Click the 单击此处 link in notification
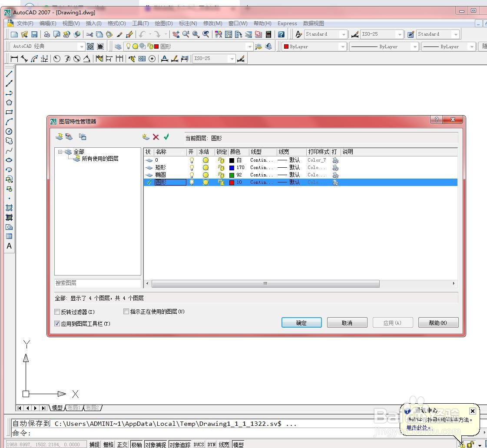The width and height of the screenshot is (487, 448). pyautogui.click(x=419, y=428)
